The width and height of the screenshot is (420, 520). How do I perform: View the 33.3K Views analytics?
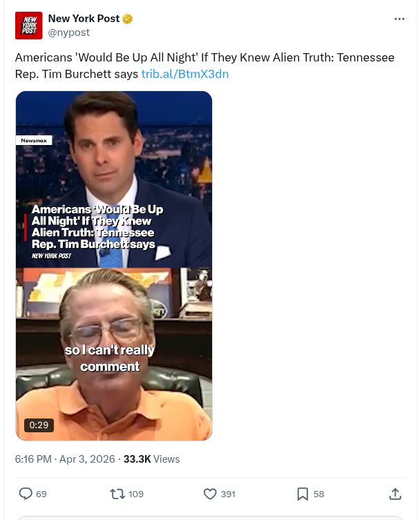pos(151,459)
